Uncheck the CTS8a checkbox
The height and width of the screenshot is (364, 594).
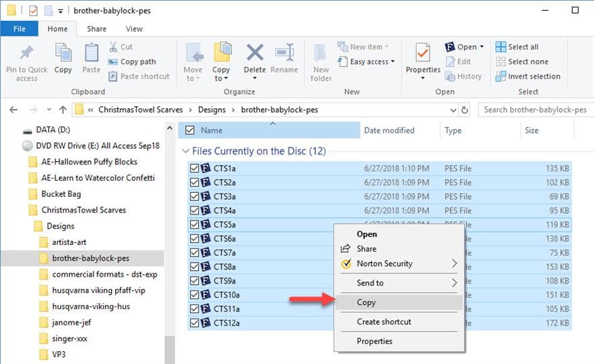[194, 267]
